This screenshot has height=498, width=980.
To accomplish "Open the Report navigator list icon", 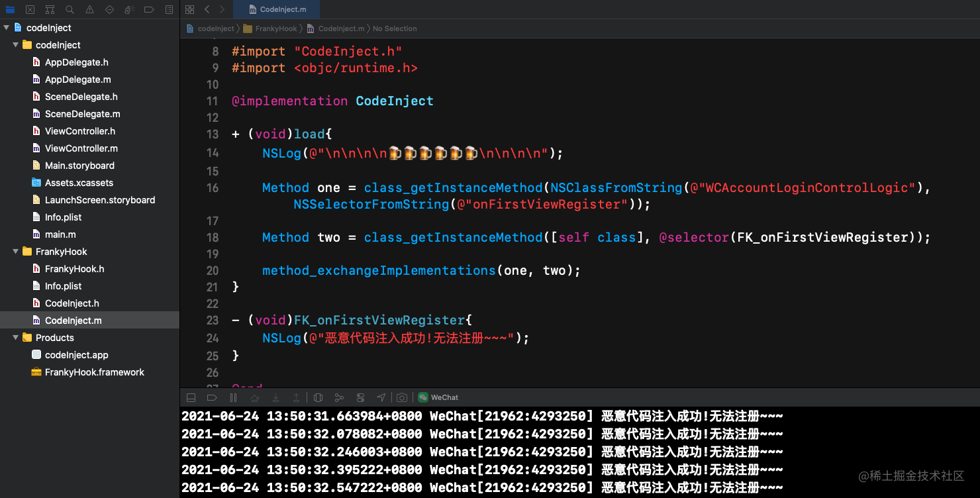I will point(170,10).
